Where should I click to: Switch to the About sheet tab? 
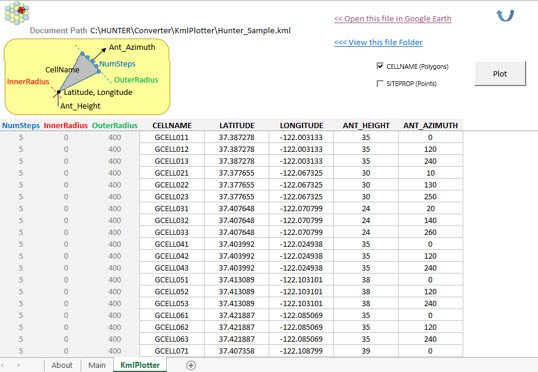(x=62, y=365)
